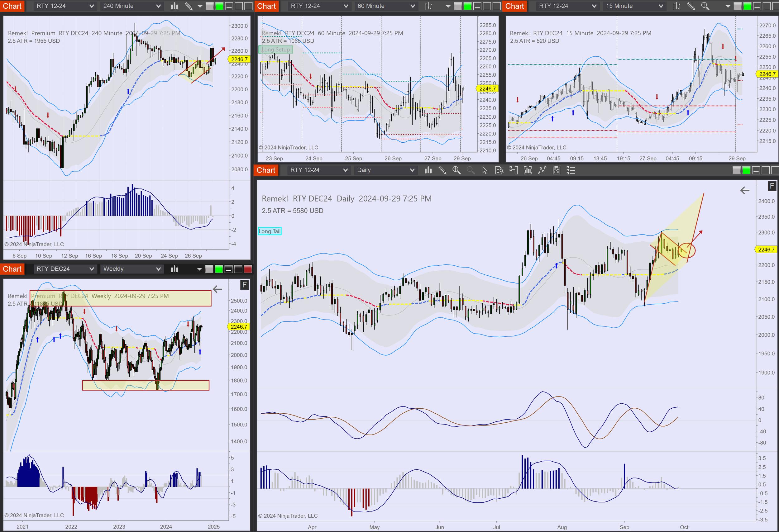Toggle green link button in 60 Minute chart

coord(467,6)
